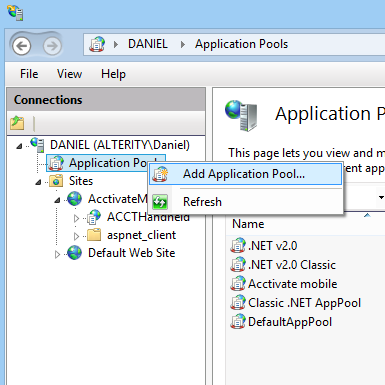The image size is (385, 385).
Task: Expand the Default Web Site node
Action: 57,254
